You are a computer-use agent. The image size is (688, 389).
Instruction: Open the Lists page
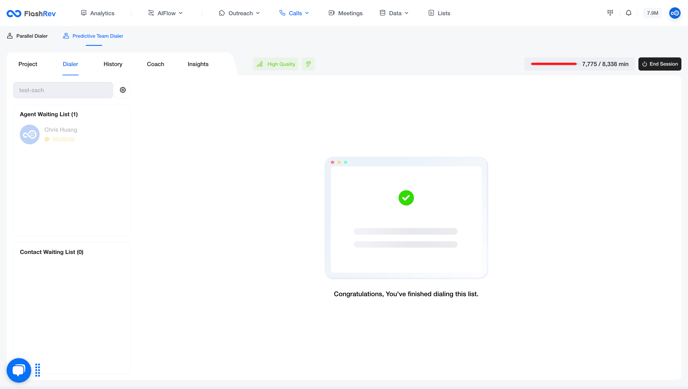(x=439, y=13)
